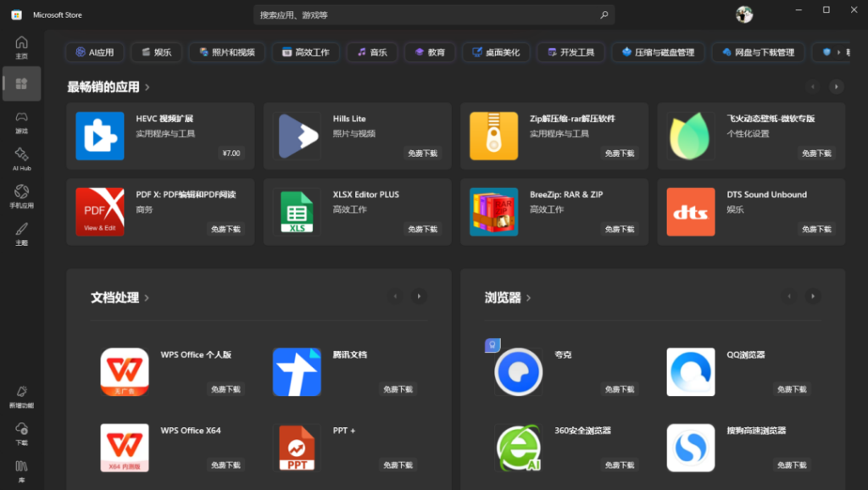
Task: Select the 开发工具 category chip
Action: (570, 52)
